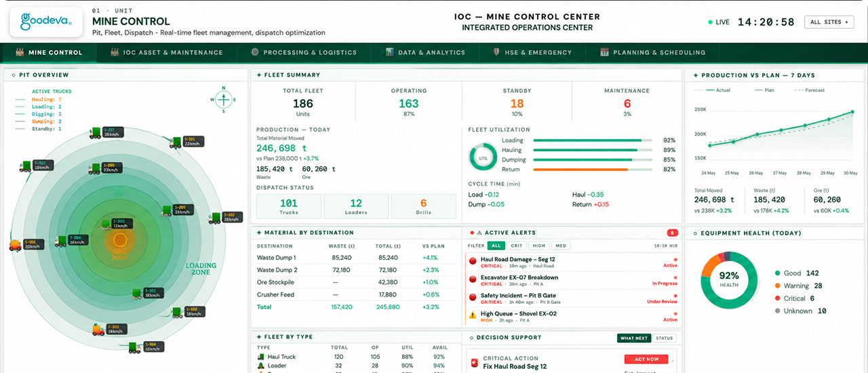
Task: Click the Crusher Feed row
Action: [355, 294]
